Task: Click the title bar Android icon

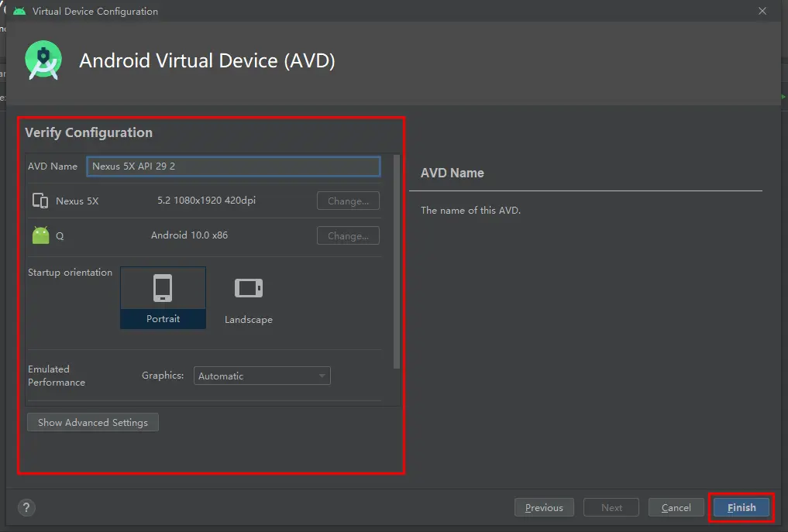Action: 19,11
